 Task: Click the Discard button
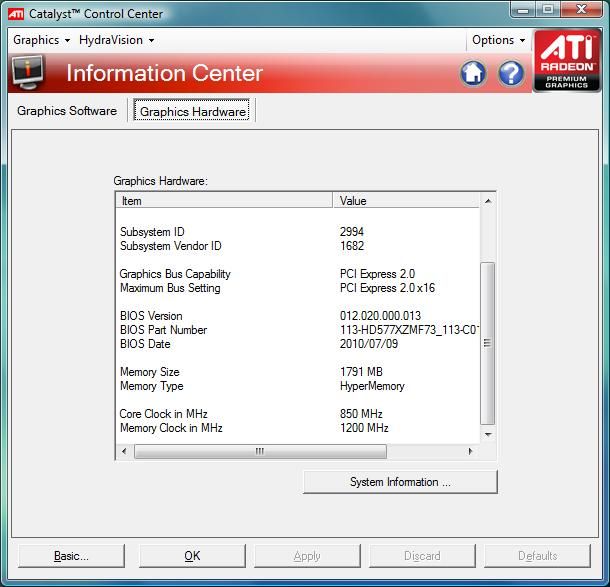[x=422, y=556]
